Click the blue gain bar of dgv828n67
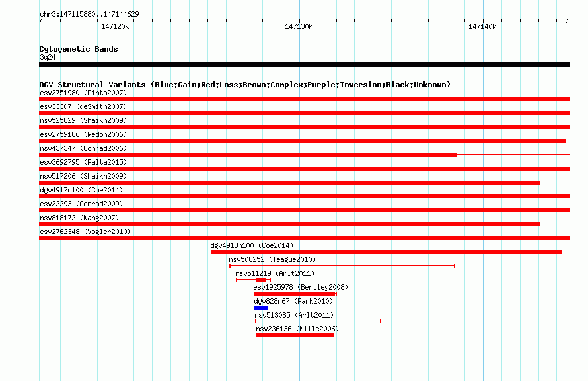The width and height of the screenshot is (588, 381). tap(261, 308)
